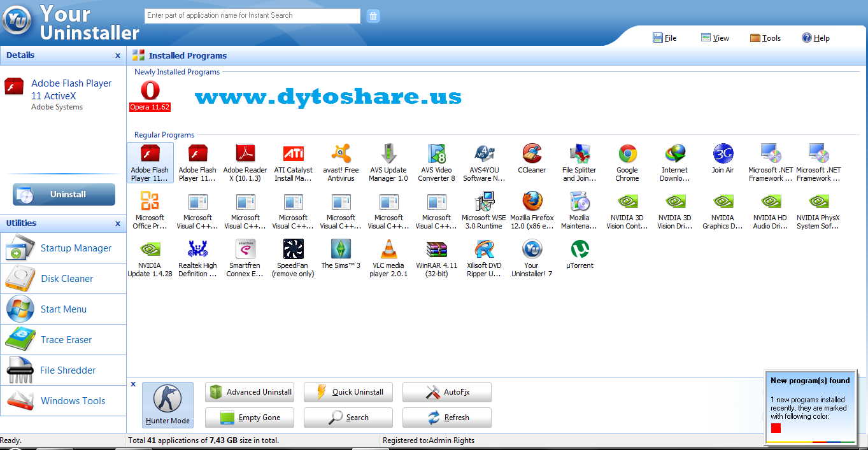Select Xilisoft DVD Ripper icon
Screen dimensions: 868x450
[484, 258]
